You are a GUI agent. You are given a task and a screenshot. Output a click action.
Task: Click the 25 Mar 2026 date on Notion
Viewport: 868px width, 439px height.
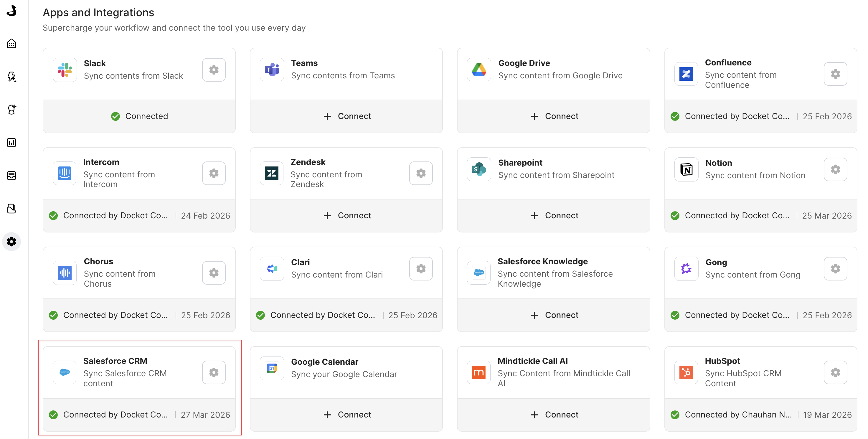point(827,216)
